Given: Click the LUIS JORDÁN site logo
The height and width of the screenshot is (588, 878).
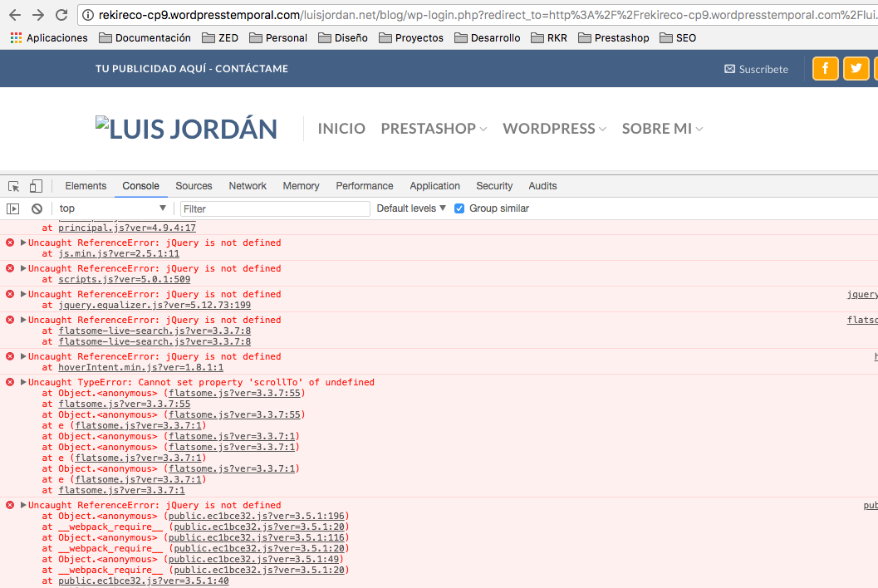Looking at the screenshot, I should pyautogui.click(x=186, y=128).
